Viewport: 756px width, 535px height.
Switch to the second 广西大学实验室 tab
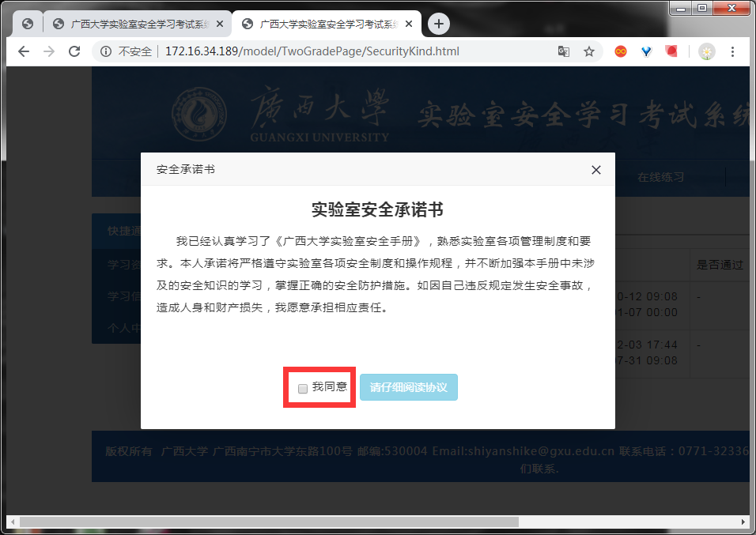pyautogui.click(x=137, y=24)
